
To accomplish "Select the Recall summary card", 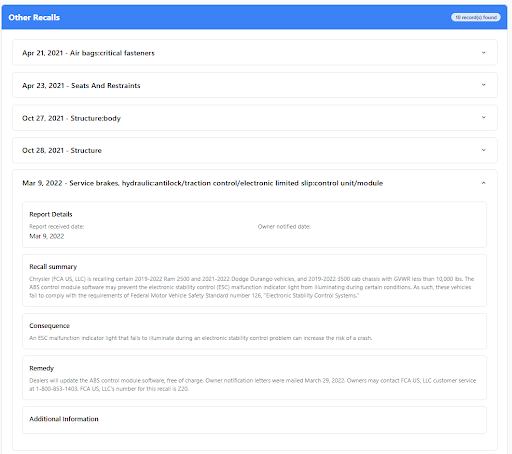I will pyautogui.click(x=254, y=281).
